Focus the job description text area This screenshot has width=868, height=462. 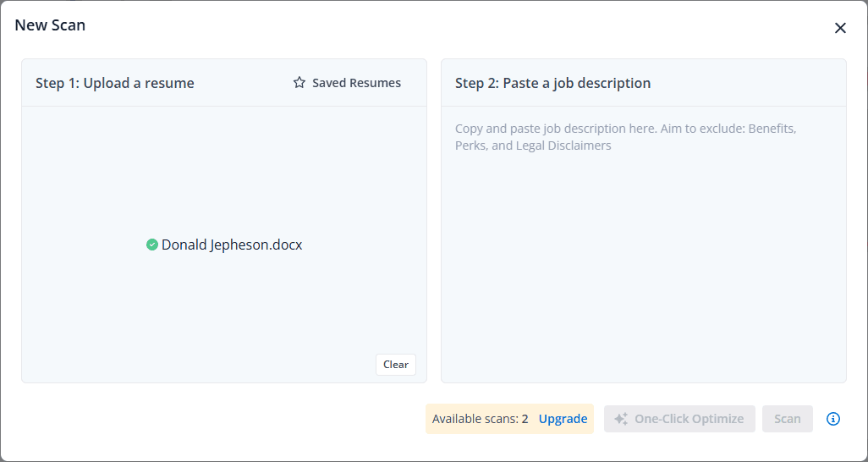[643, 244]
